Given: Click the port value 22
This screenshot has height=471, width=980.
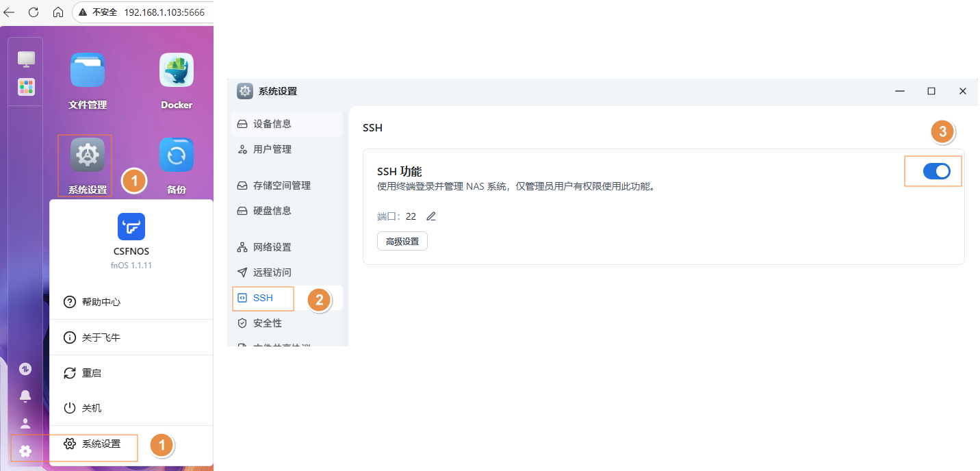Looking at the screenshot, I should [411, 216].
